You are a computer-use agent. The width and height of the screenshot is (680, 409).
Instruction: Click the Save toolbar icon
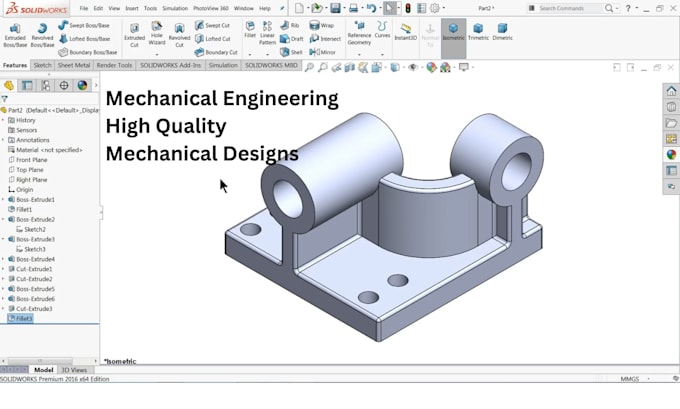pos(335,8)
